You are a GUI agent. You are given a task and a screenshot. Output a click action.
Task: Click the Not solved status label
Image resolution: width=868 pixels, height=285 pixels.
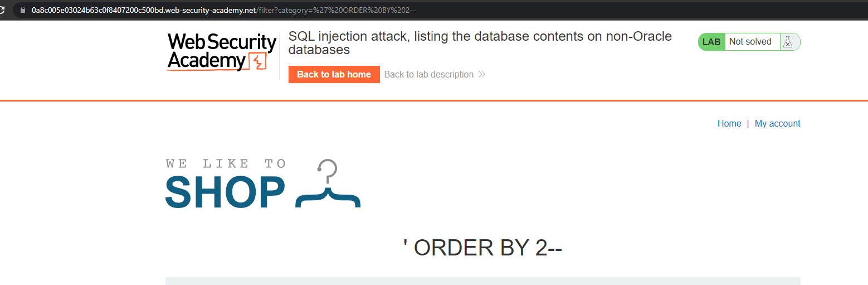click(750, 42)
